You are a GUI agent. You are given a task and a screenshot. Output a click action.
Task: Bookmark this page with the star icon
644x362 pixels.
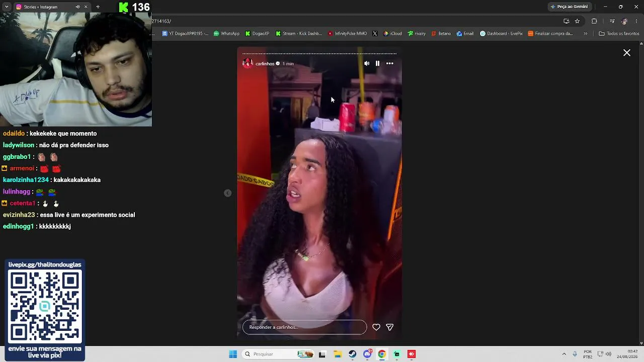point(577,21)
